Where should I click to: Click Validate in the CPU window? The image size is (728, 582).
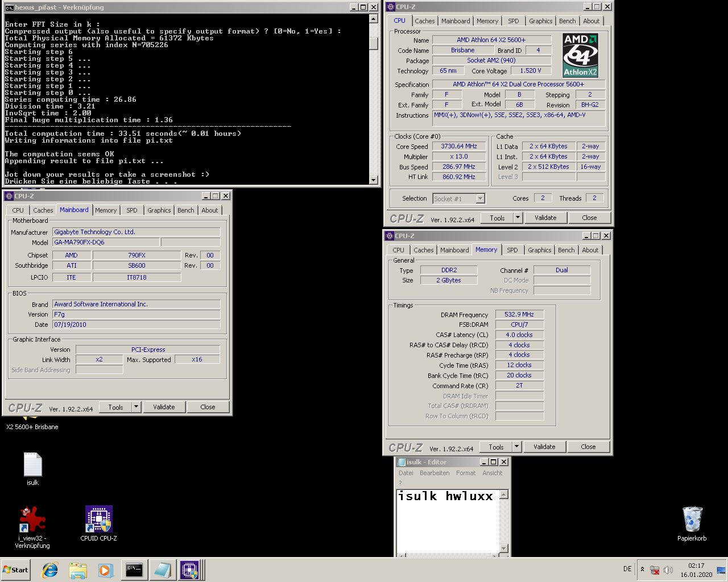click(545, 218)
